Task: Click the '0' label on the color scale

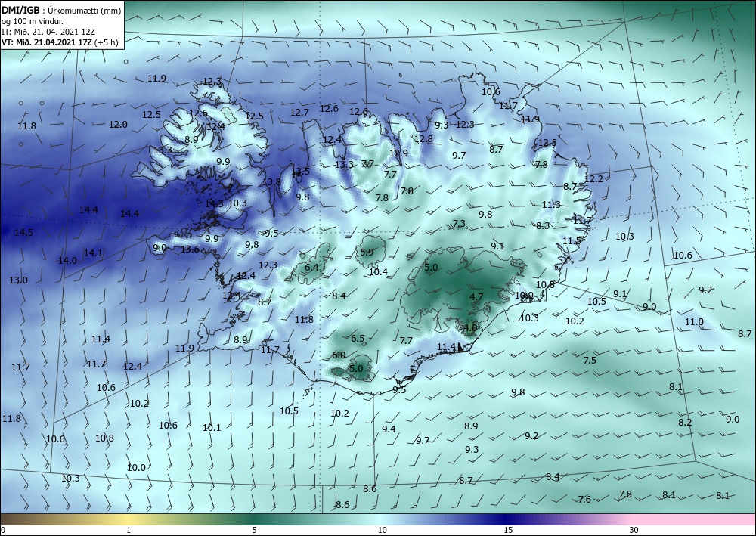Action: (x=3, y=530)
